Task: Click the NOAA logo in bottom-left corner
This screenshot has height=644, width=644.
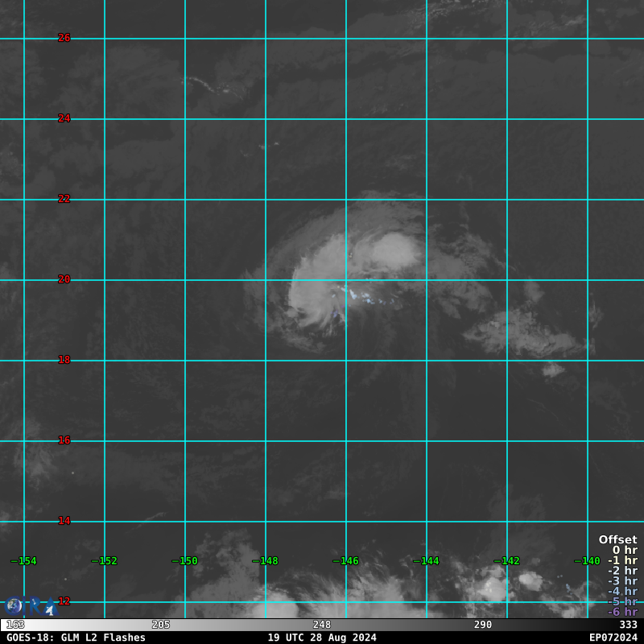Action: [14, 605]
